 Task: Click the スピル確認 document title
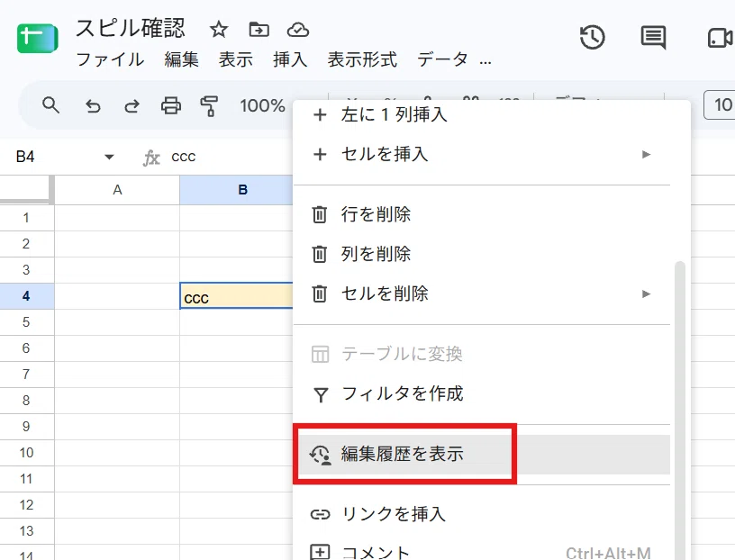(x=131, y=29)
